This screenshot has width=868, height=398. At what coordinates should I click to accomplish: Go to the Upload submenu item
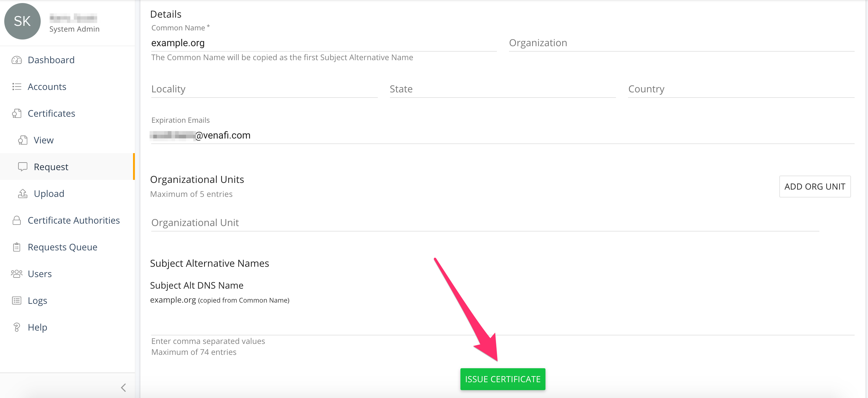(67, 194)
